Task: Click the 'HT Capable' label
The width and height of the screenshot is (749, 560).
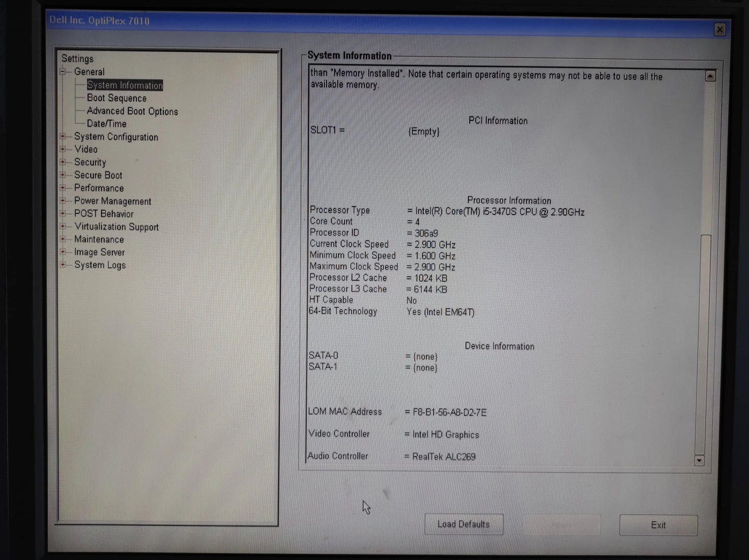Action: point(331,299)
